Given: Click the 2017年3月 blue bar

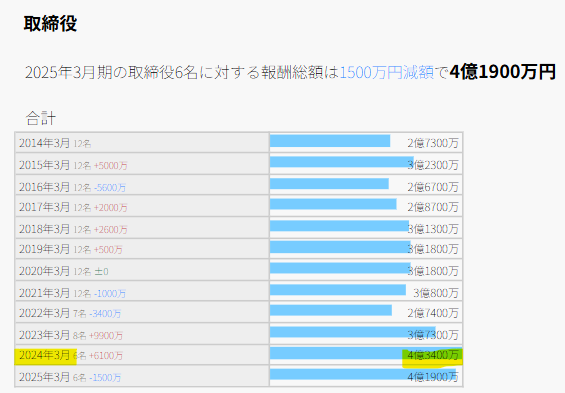Looking at the screenshot, I should 333,204.
